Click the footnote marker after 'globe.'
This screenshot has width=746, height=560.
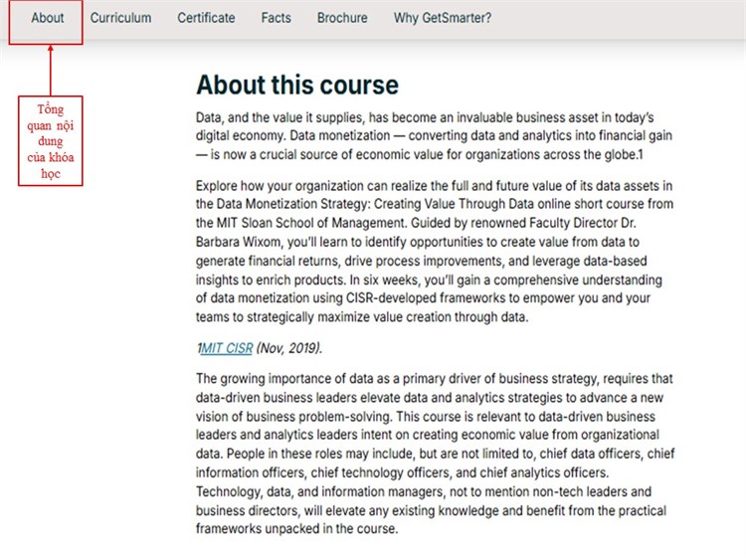[641, 154]
